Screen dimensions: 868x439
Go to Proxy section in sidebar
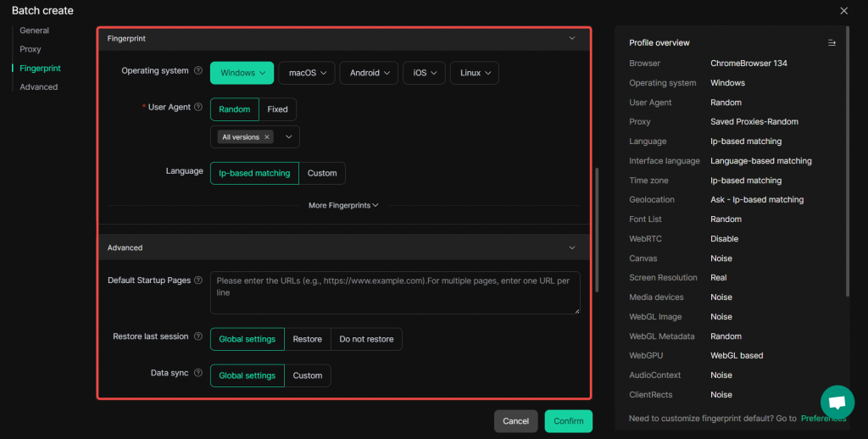pyautogui.click(x=31, y=49)
